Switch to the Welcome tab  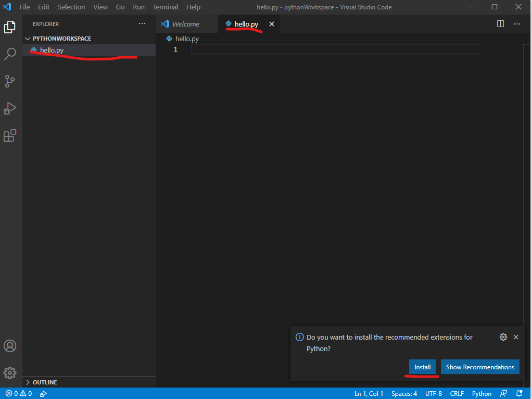(186, 24)
